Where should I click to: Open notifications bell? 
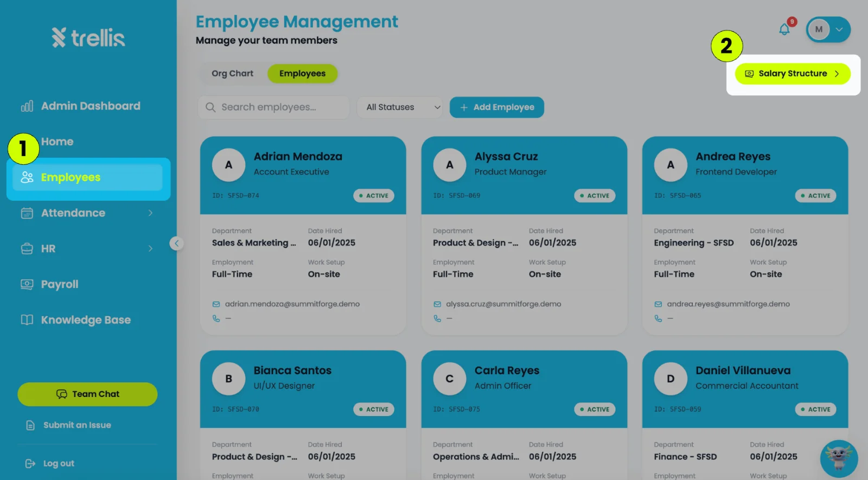784,29
